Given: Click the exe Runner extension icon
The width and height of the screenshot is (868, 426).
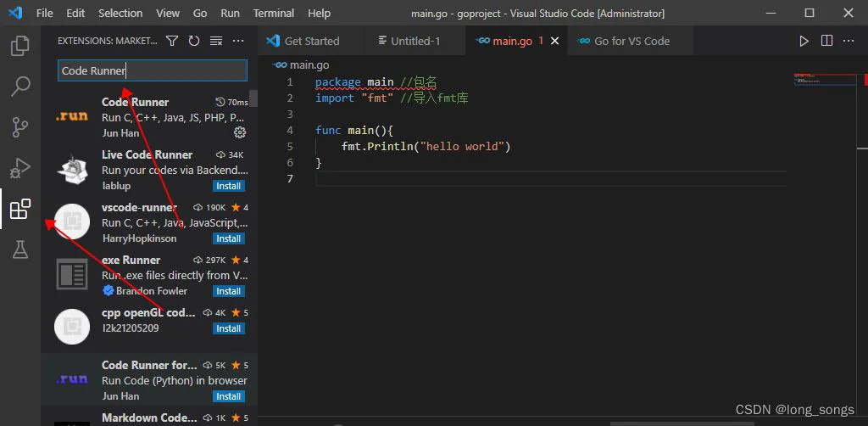Looking at the screenshot, I should coord(72,274).
